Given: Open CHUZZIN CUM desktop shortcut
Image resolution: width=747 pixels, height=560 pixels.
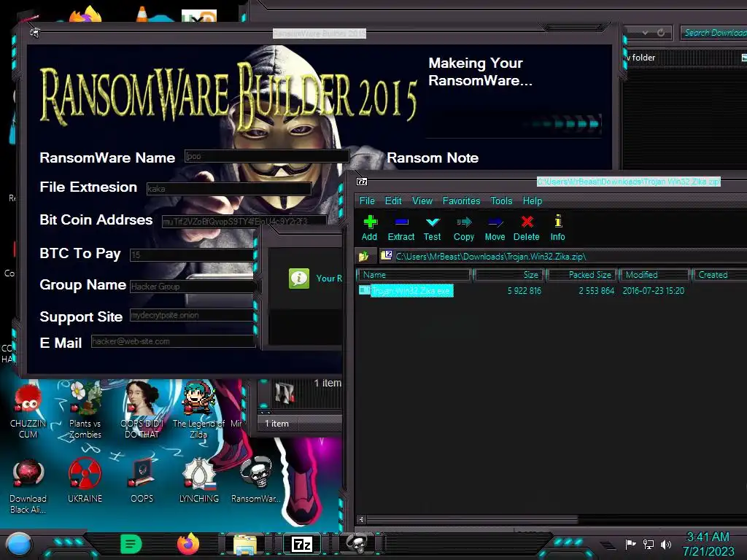Looking at the screenshot, I should pyautogui.click(x=28, y=411).
